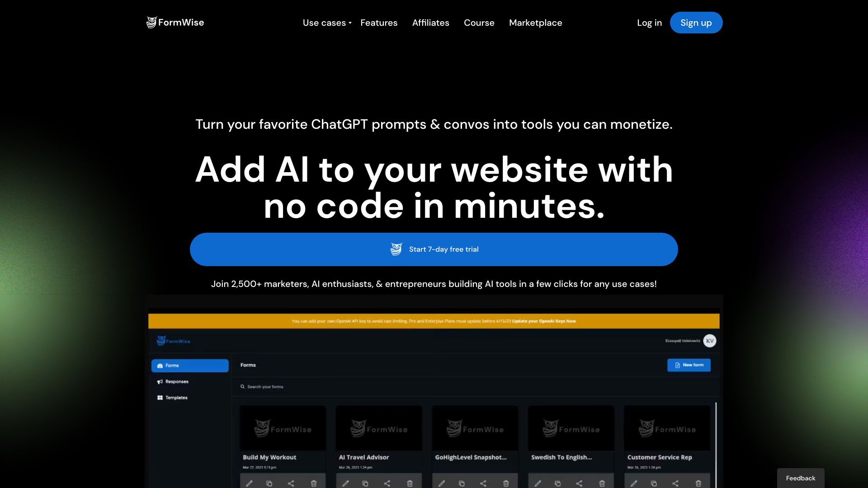868x488 pixels.
Task: Click the FormWise owl logo icon
Action: pos(151,22)
